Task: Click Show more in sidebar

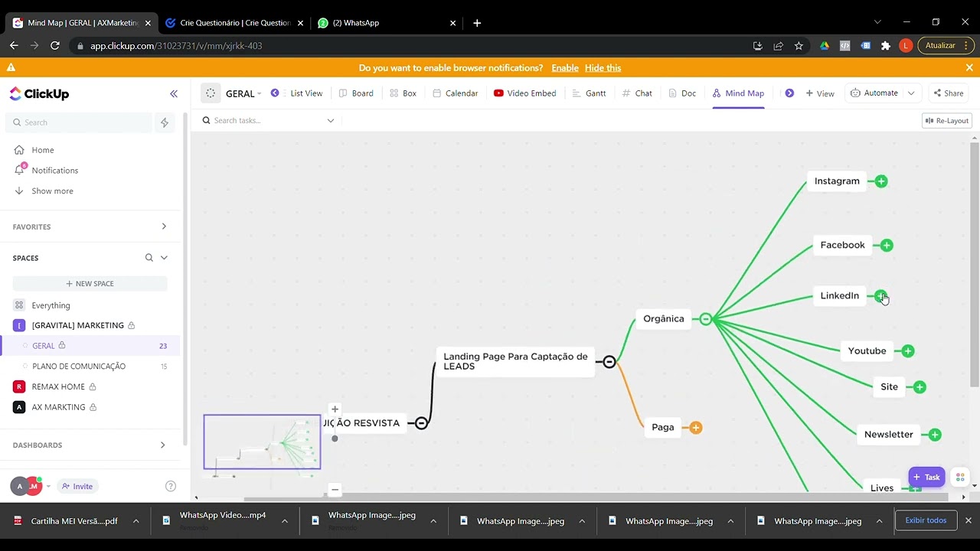Action: coord(52,191)
